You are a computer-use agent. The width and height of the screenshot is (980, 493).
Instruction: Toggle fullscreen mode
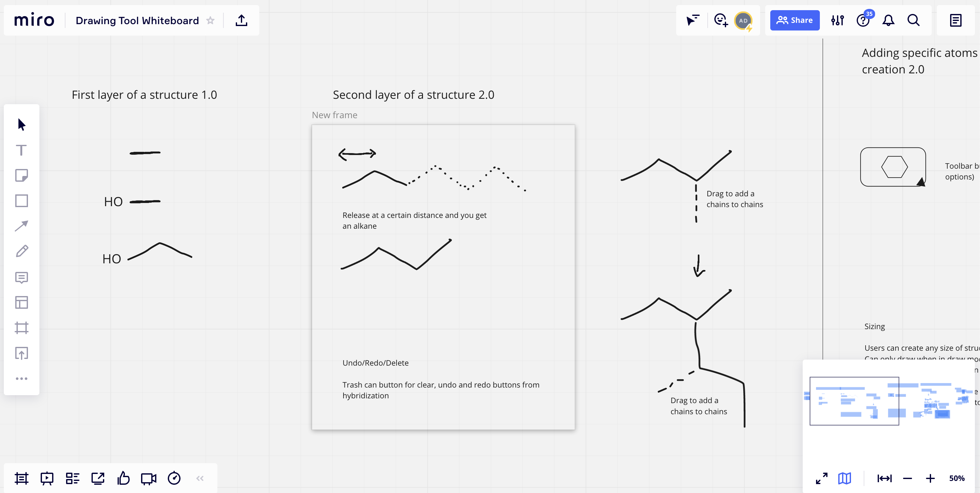[822, 478]
